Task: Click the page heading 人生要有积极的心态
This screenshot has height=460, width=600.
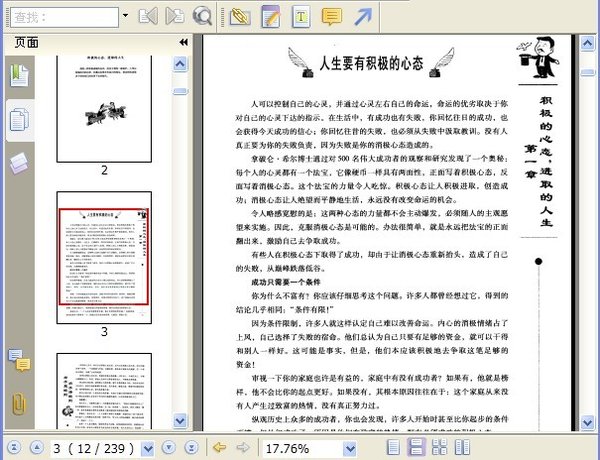Action: (x=371, y=63)
